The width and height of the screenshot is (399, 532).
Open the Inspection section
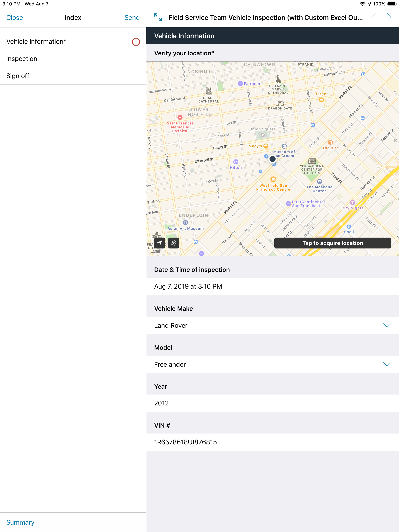(73, 59)
